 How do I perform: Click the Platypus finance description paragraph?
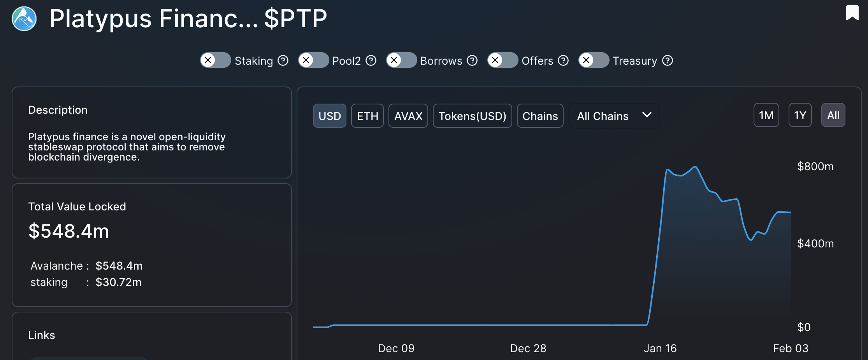click(x=127, y=147)
